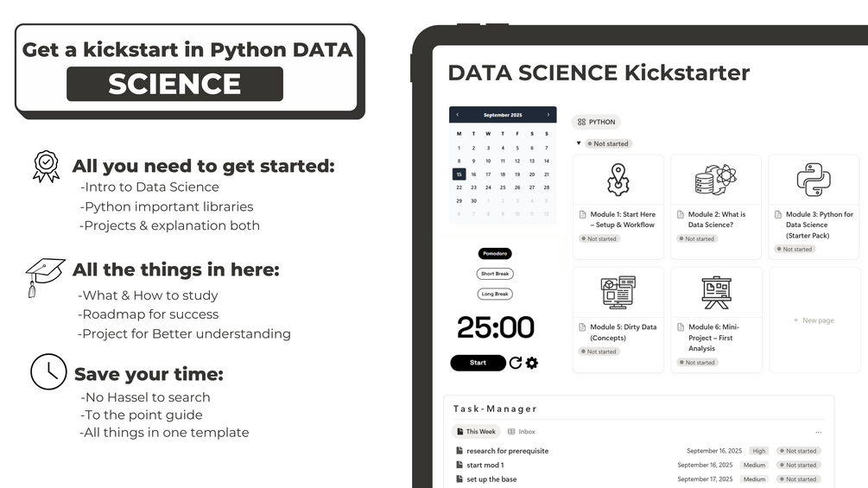
Task: Click the Module 1 map-pin gear icon
Action: [x=618, y=180]
